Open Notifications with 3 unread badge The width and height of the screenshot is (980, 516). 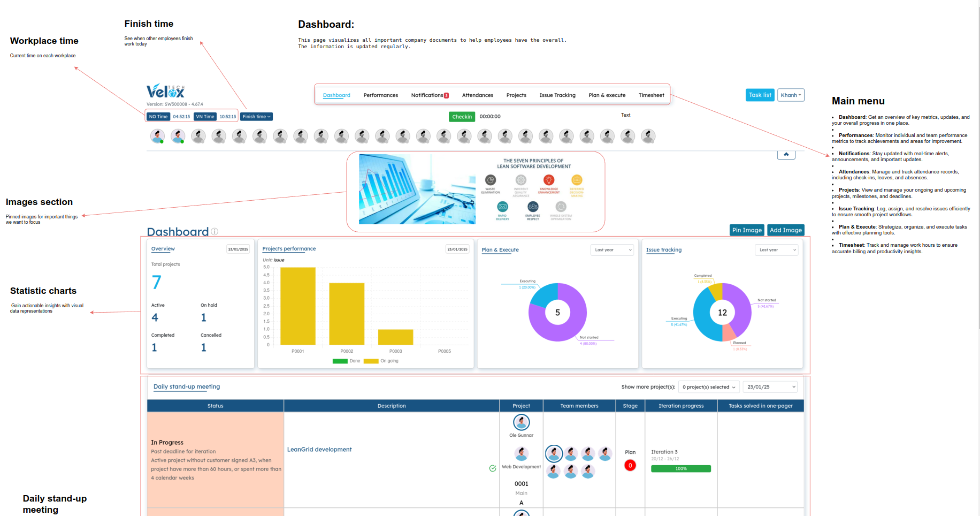click(429, 95)
